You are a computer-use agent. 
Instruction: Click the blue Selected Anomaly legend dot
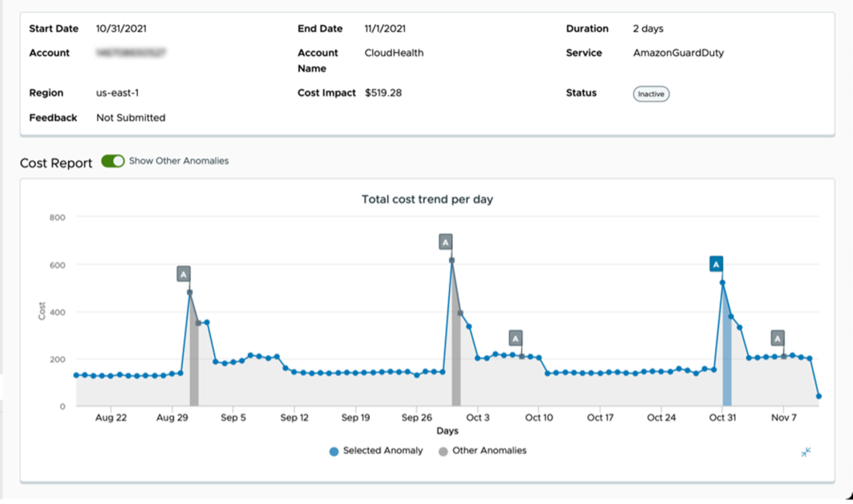coord(333,450)
